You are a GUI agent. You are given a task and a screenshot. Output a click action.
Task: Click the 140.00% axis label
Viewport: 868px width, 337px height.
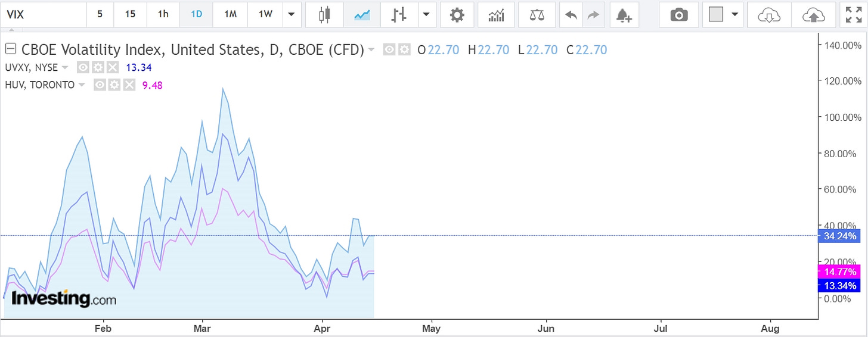coord(842,45)
